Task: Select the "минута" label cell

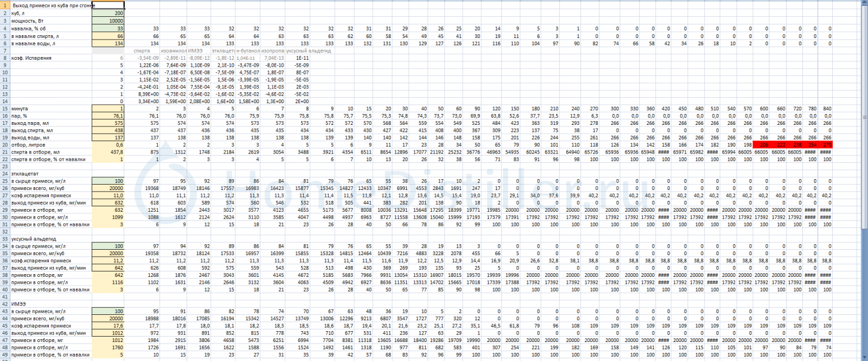Action: pos(51,109)
